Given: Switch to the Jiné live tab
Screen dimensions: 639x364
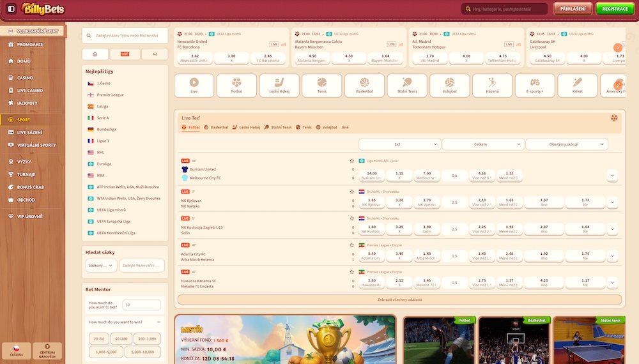Looking at the screenshot, I should (345, 128).
